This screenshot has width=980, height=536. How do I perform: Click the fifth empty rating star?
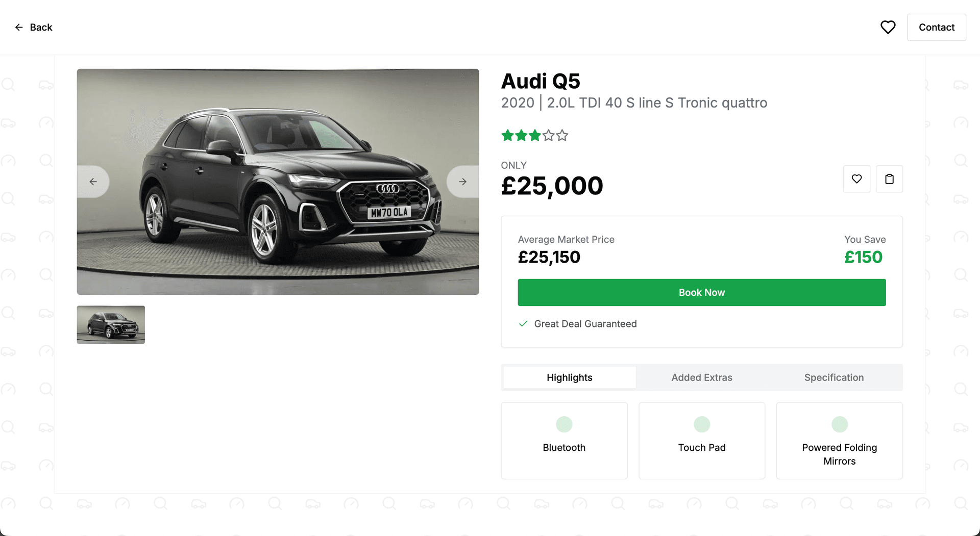coord(562,136)
